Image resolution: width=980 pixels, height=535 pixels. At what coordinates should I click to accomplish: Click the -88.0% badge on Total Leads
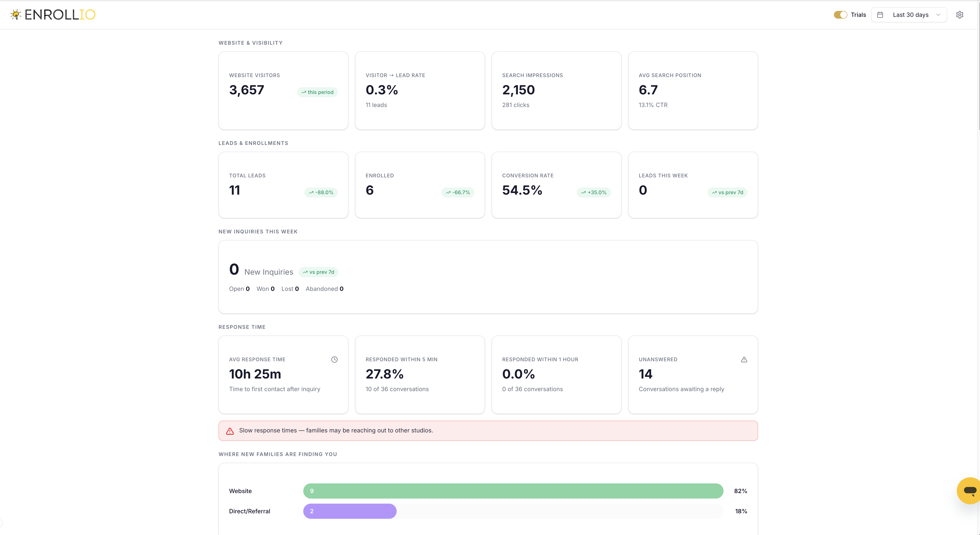(x=321, y=192)
